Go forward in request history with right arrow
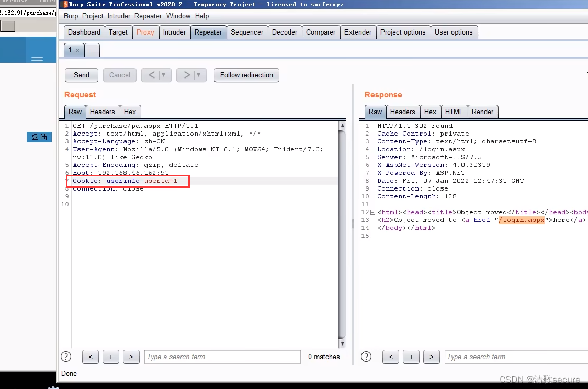This screenshot has height=389, width=588. (x=186, y=75)
